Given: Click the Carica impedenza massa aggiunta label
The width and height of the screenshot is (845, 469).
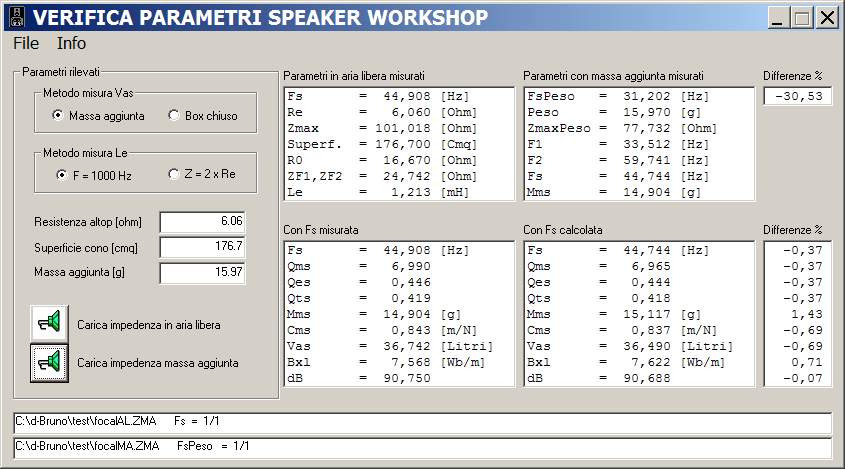Looking at the screenshot, I should (158, 363).
